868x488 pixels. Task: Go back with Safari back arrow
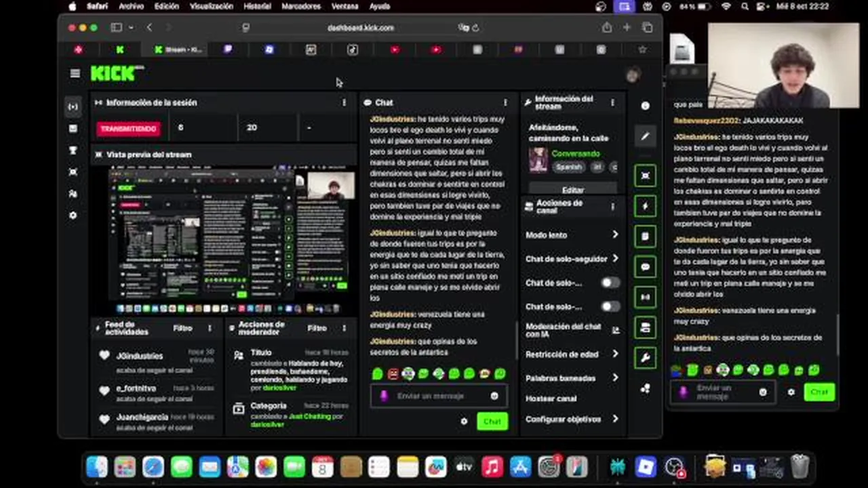[x=149, y=28]
